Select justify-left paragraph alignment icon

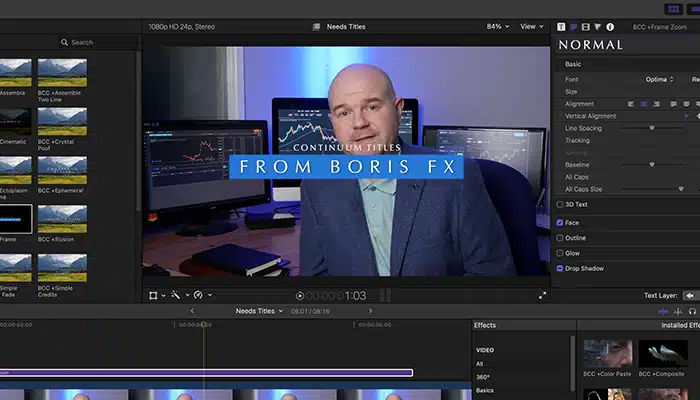[x=673, y=104]
